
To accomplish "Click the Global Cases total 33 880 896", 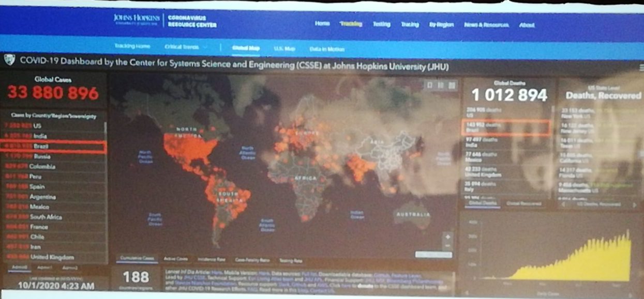I will 53,93.
